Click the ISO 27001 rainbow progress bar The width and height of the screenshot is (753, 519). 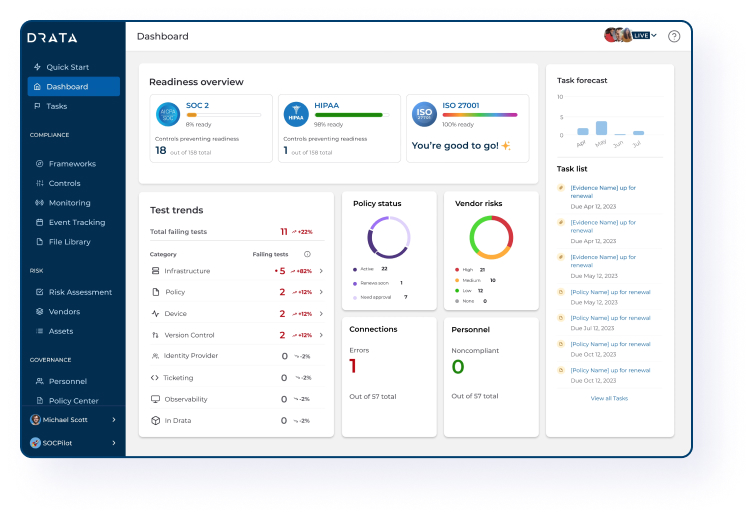(x=480, y=115)
